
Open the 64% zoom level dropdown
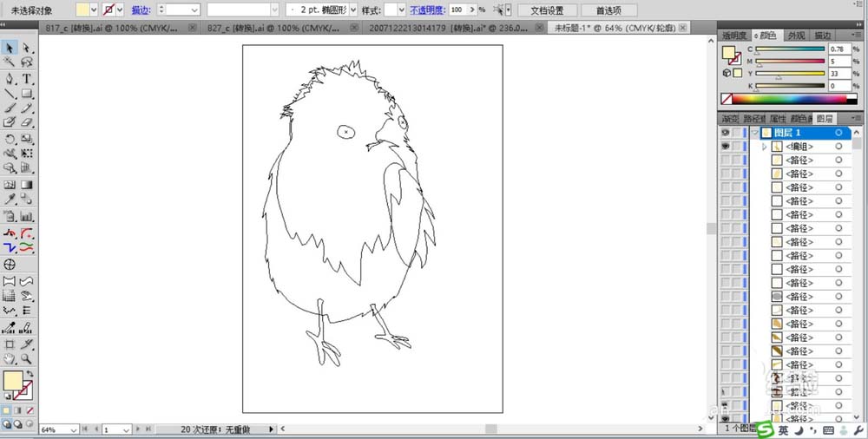pyautogui.click(x=73, y=429)
